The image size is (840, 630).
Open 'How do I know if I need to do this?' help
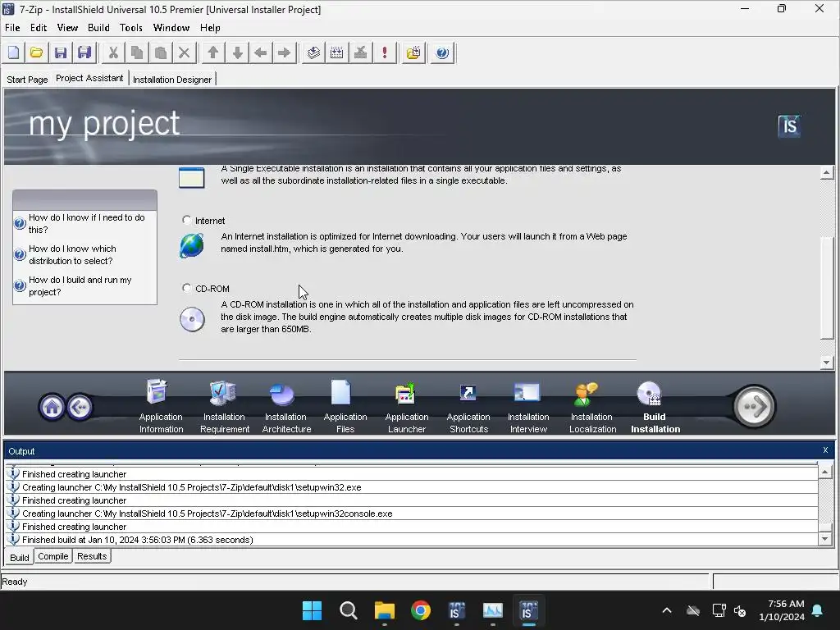[x=87, y=223]
